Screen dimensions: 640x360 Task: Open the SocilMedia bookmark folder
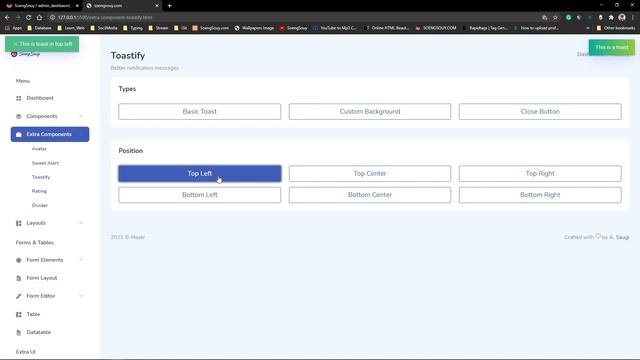tap(104, 28)
